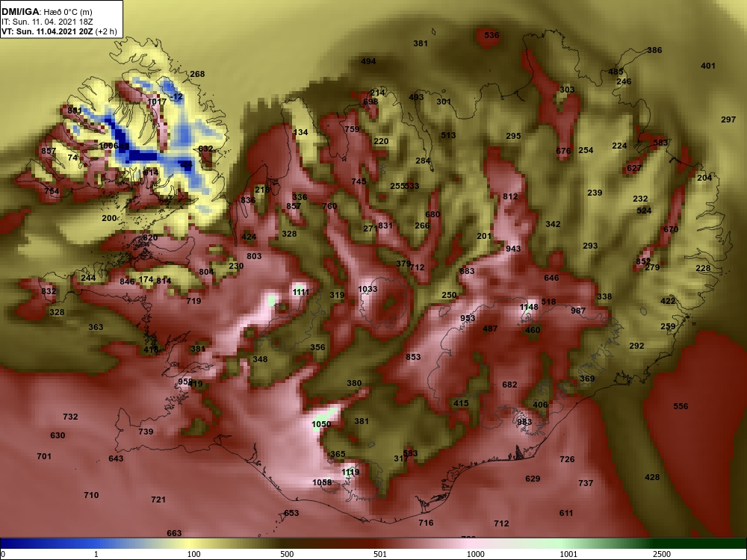Click the 676 value label

[x=563, y=152]
